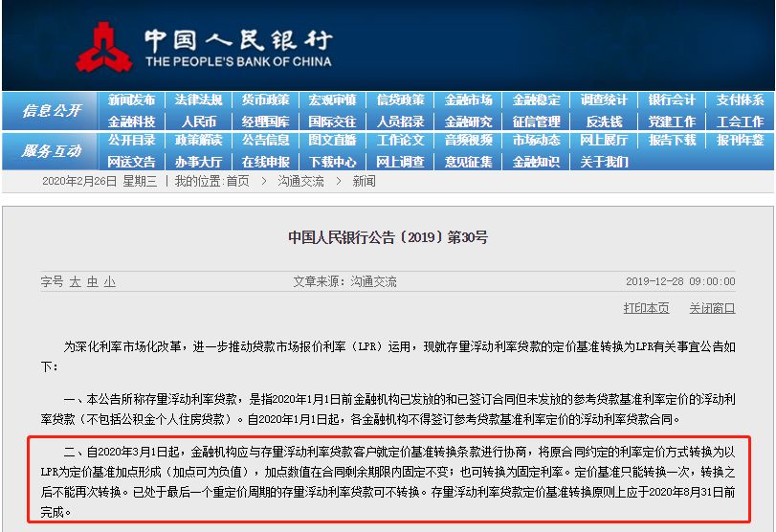Open the 新闻发布 menu item
Screen dimensions: 776x532
click(x=131, y=100)
